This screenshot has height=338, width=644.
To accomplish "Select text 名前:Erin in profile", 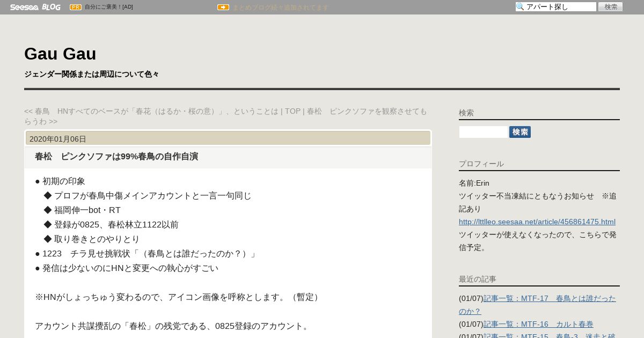I will (x=474, y=183).
